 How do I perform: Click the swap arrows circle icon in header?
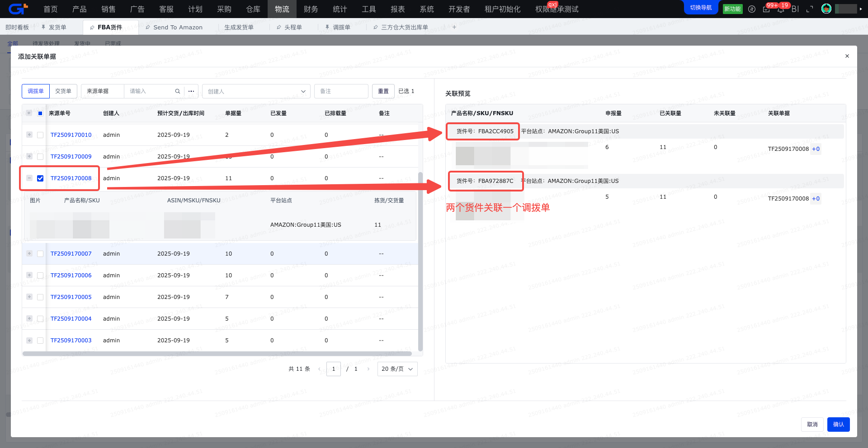coord(752,9)
